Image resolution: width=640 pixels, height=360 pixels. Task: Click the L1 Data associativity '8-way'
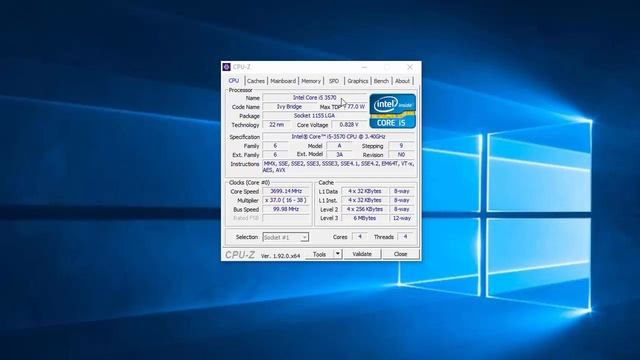tap(402, 191)
